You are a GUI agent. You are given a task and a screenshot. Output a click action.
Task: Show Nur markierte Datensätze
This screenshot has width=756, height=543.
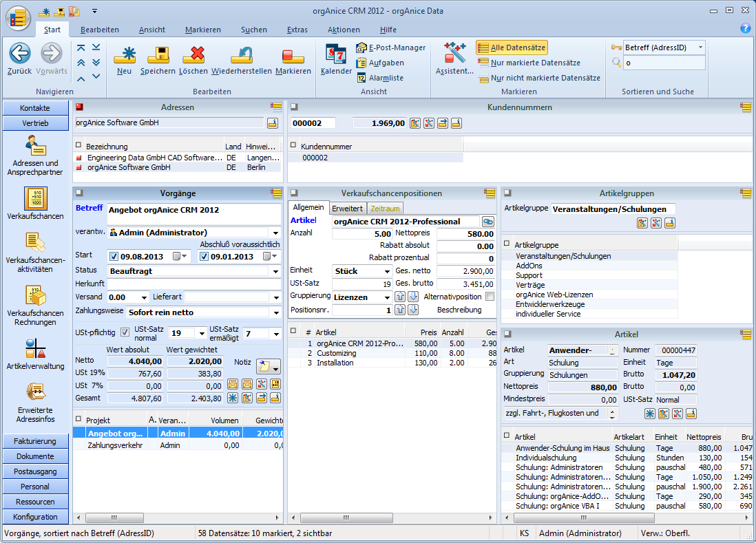coord(529,63)
